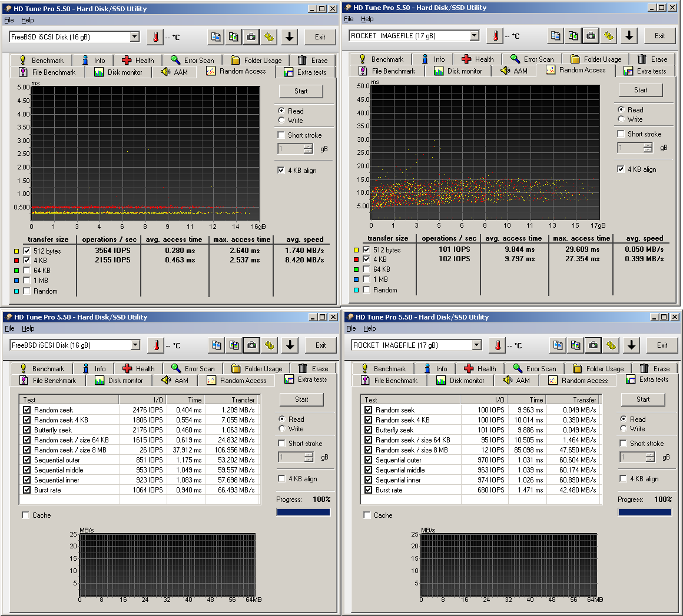Enable Cache checkbox in bottom-left window
This screenshot has width=683, height=616.
[x=26, y=515]
